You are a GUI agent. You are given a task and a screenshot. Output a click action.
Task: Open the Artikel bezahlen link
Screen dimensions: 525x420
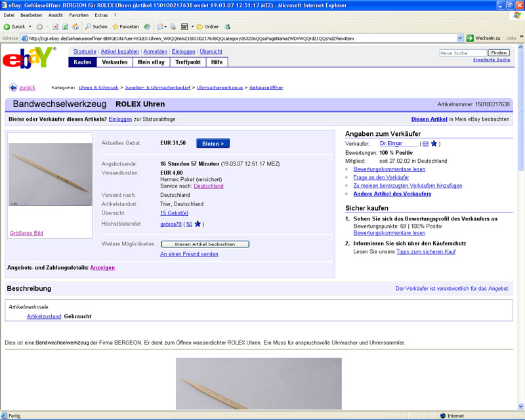tap(120, 52)
